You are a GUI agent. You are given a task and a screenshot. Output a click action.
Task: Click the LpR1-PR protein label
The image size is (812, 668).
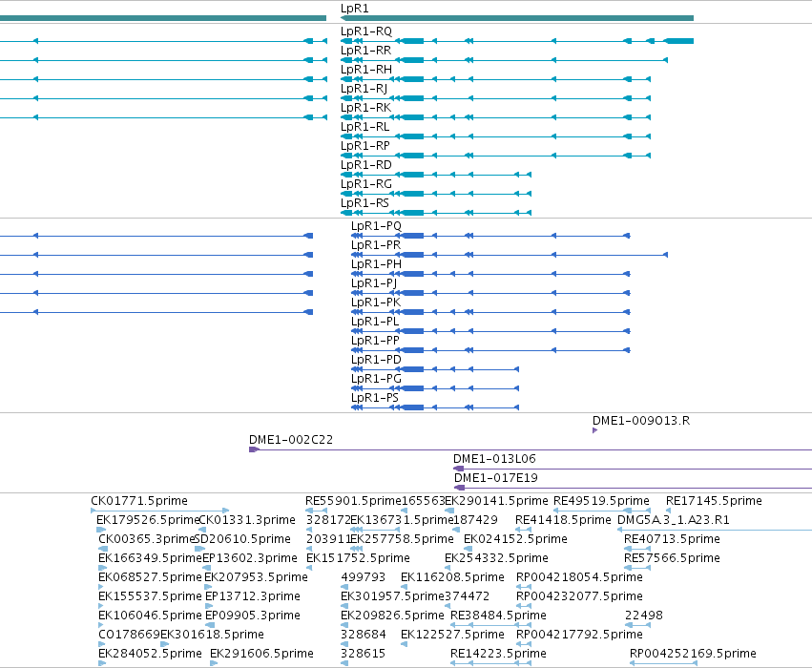pos(376,245)
